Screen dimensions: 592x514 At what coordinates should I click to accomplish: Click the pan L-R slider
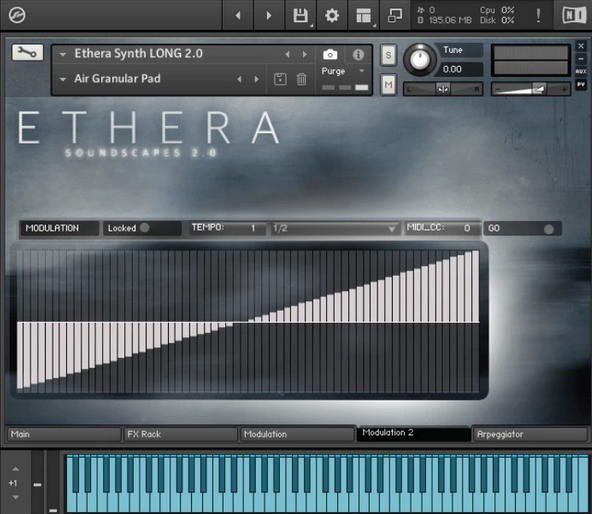[x=443, y=89]
